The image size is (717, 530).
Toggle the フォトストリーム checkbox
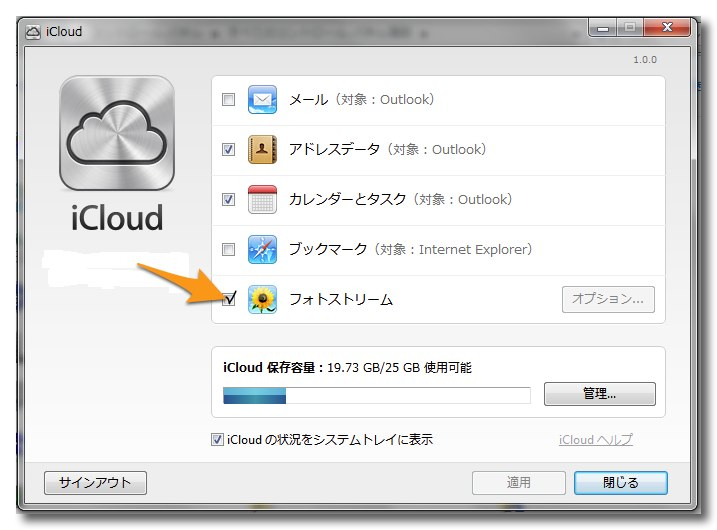(228, 300)
